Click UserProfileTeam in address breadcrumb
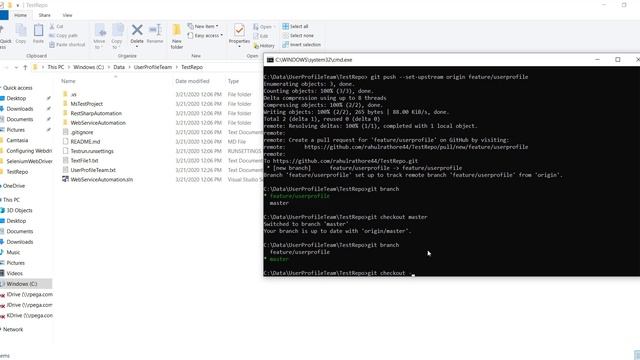Screen dimensions: 640x360 coord(153,67)
